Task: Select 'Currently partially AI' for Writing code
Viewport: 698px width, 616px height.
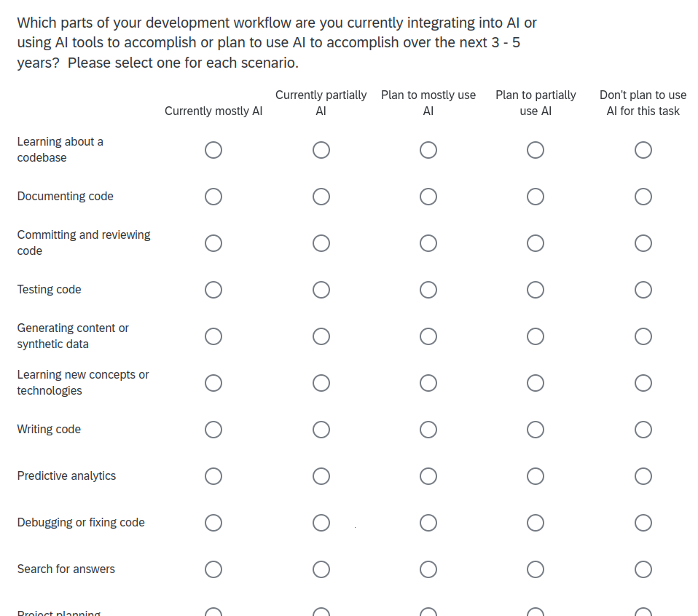Action: [x=321, y=430]
